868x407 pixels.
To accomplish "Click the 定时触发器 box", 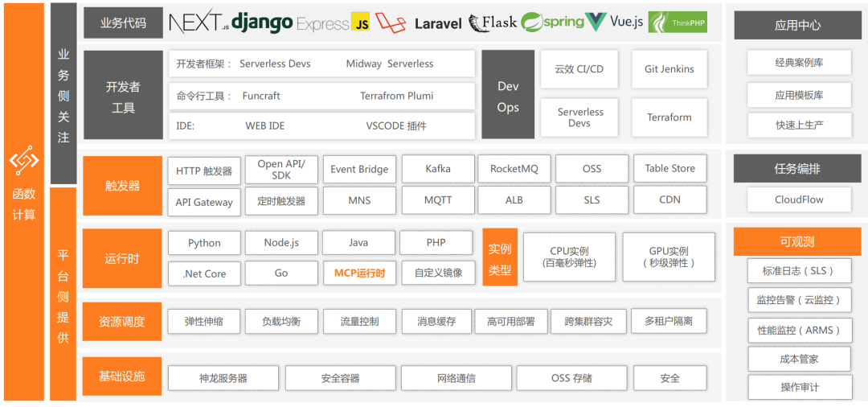I will (x=281, y=201).
